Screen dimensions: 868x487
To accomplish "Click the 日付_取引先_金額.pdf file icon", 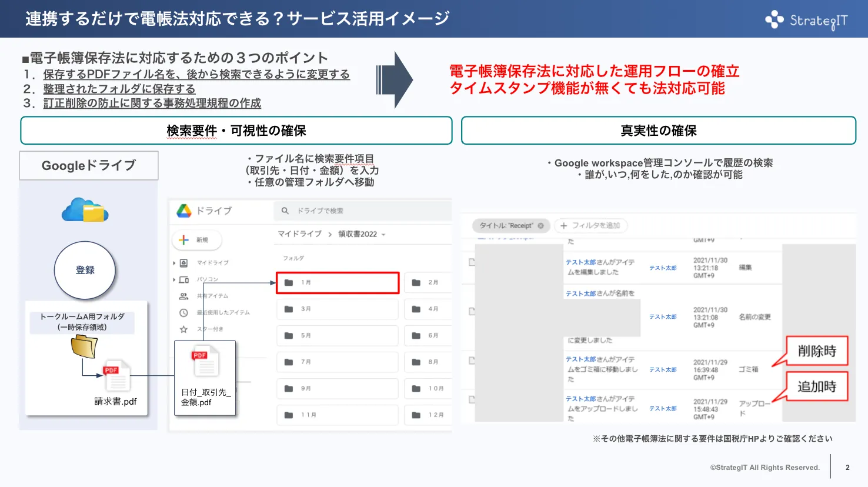I will (205, 361).
